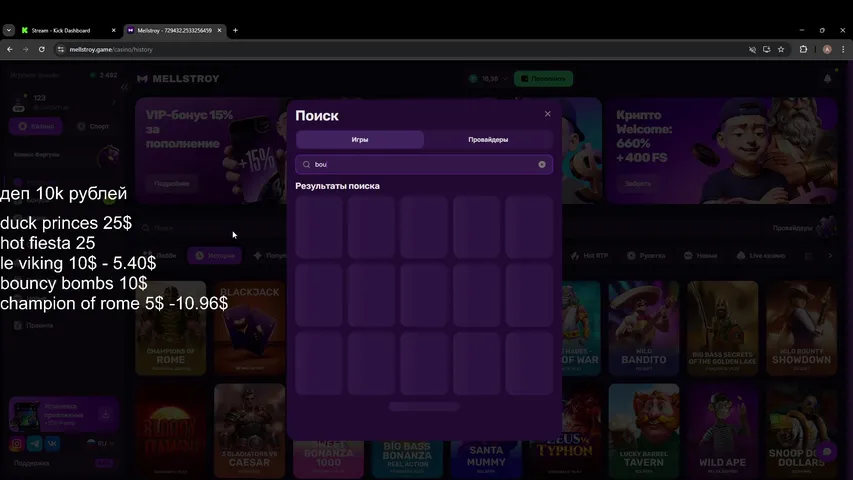This screenshot has width=853, height=480.
Task: Click Забрать on Крипто Welcome banner
Action: point(637,184)
